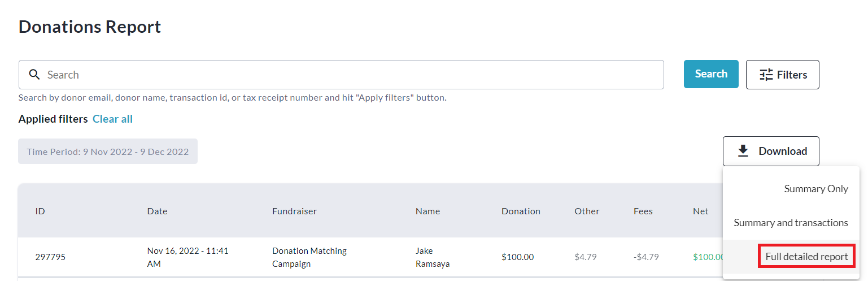This screenshot has width=868, height=281.
Task: Click the Clear all filters link
Action: tap(112, 119)
